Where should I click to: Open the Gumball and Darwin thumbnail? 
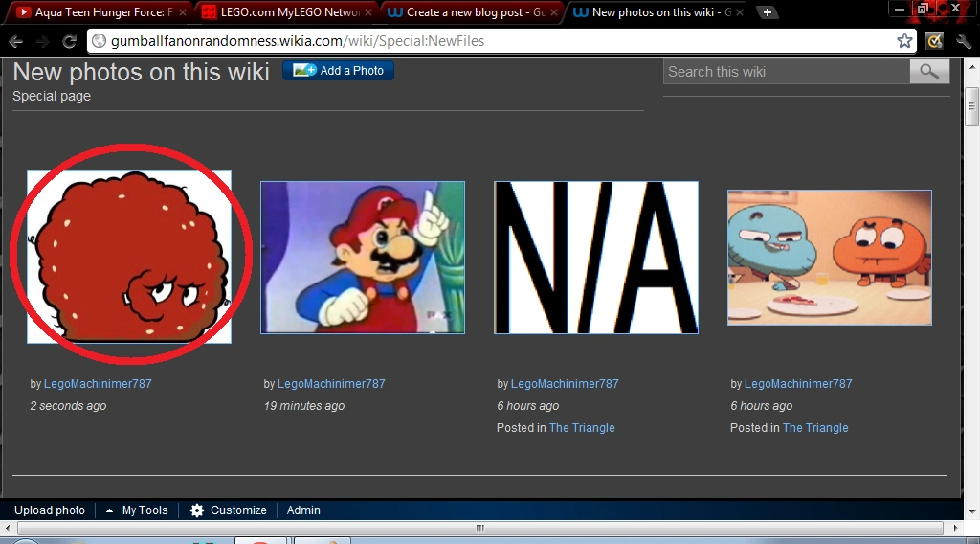click(x=830, y=258)
